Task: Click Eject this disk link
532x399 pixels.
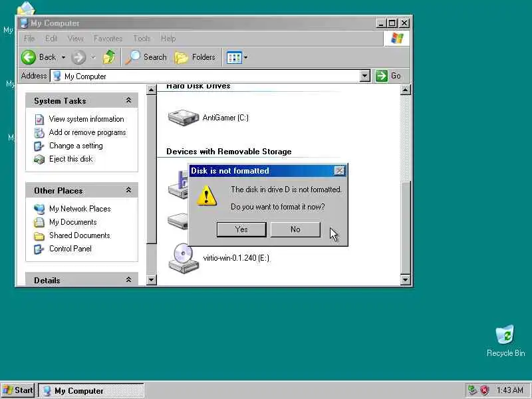Action: pos(71,159)
